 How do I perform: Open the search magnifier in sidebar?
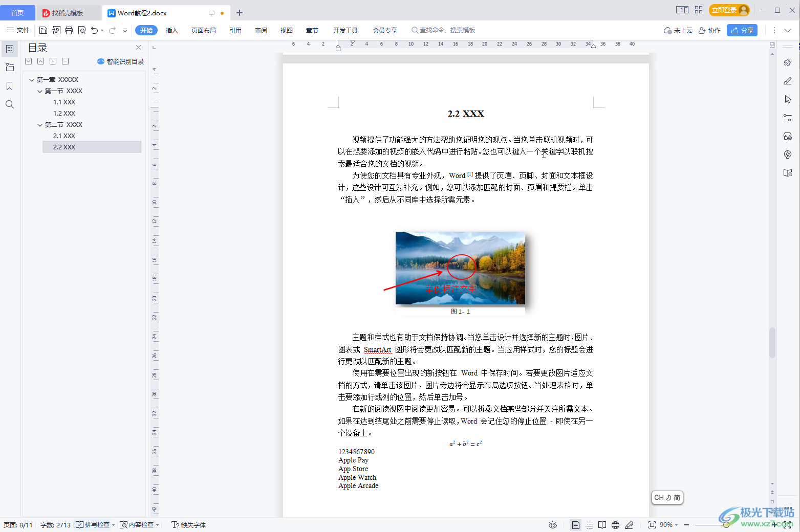point(10,104)
